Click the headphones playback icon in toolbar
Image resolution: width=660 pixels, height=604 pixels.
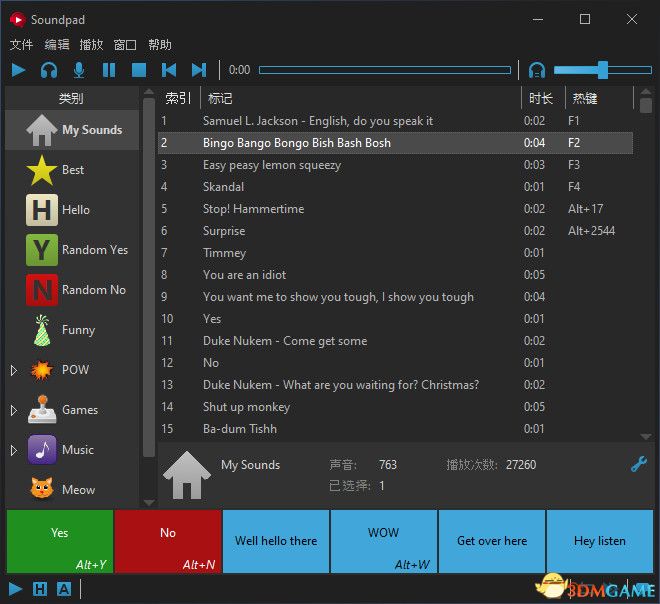(49, 70)
